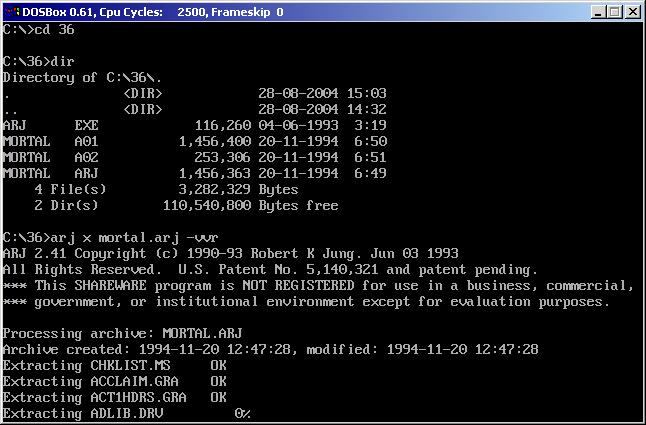
Task: Click the file size 116,260
Action: click(222, 126)
